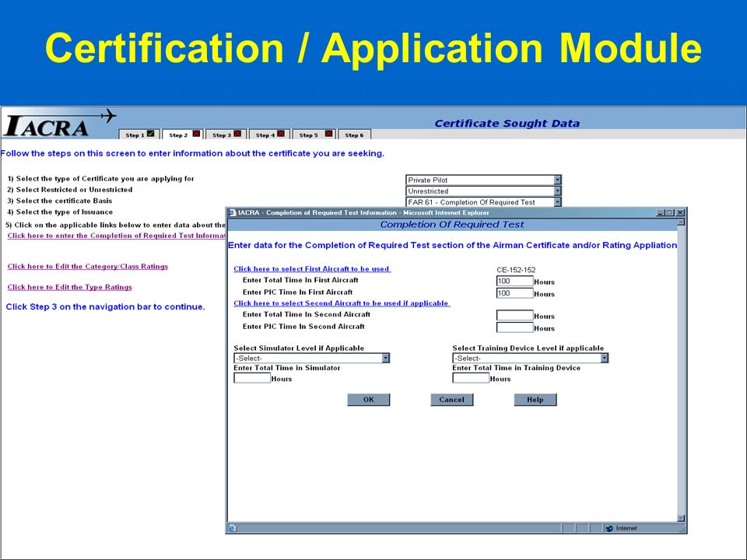Click the PIC Time In First Aircraft field
Image resolution: width=747 pixels, height=560 pixels.
tap(514, 293)
